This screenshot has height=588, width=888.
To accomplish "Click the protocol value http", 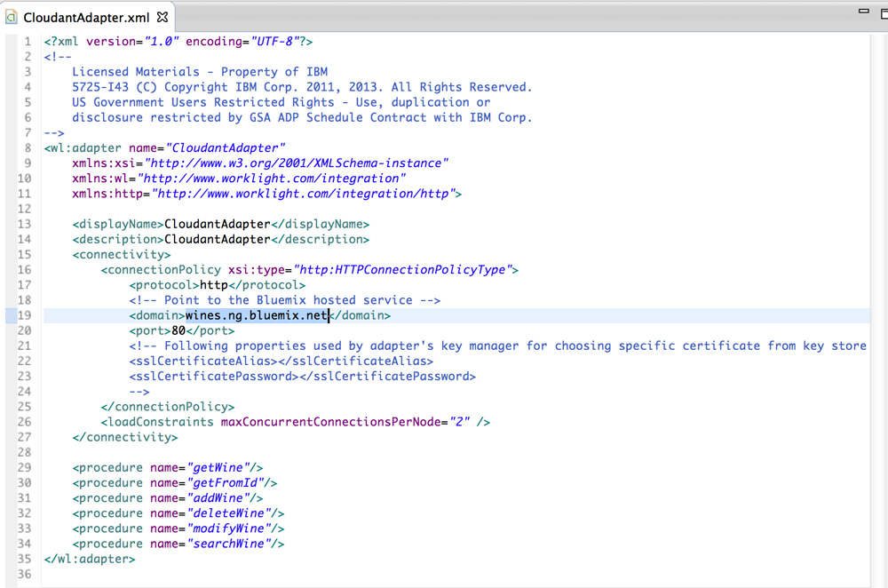I will coord(214,285).
